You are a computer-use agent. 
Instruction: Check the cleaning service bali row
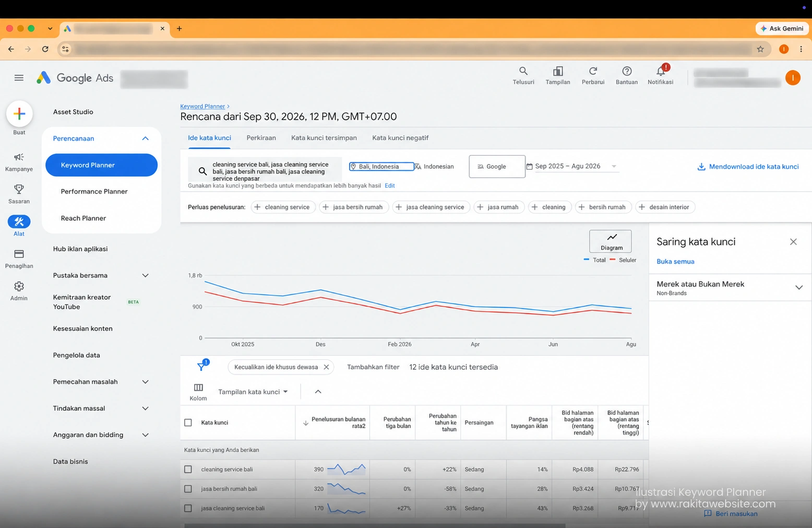[x=188, y=470]
